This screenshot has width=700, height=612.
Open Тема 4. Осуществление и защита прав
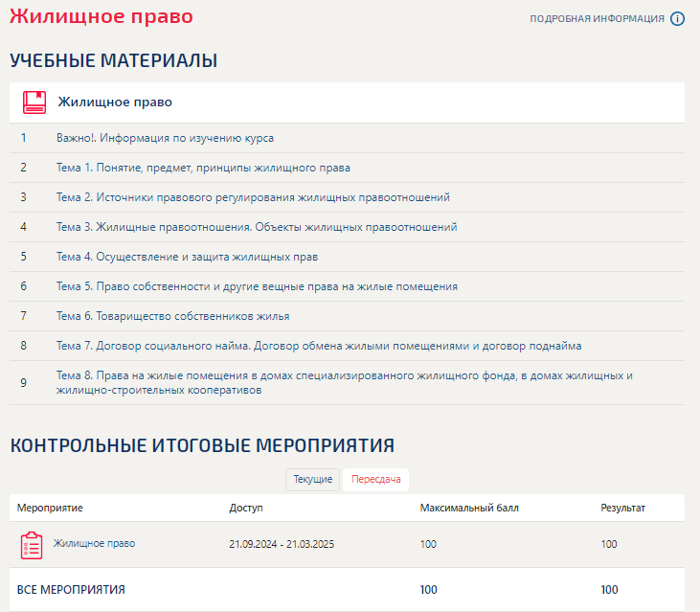[x=187, y=257]
